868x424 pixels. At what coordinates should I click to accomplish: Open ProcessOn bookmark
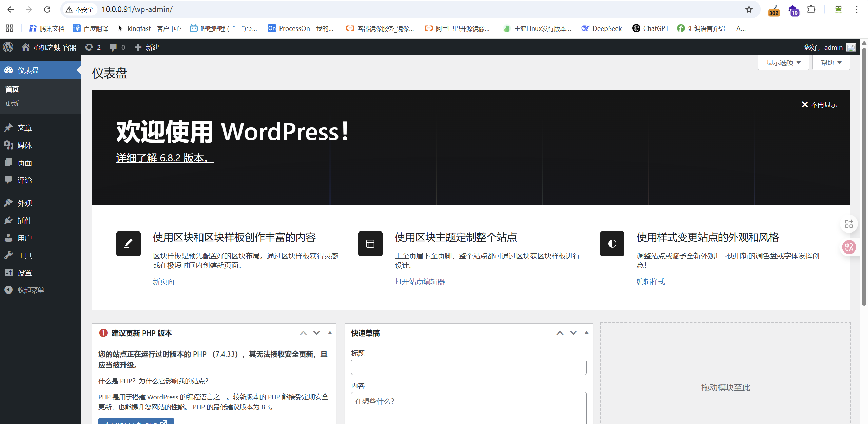pyautogui.click(x=301, y=28)
